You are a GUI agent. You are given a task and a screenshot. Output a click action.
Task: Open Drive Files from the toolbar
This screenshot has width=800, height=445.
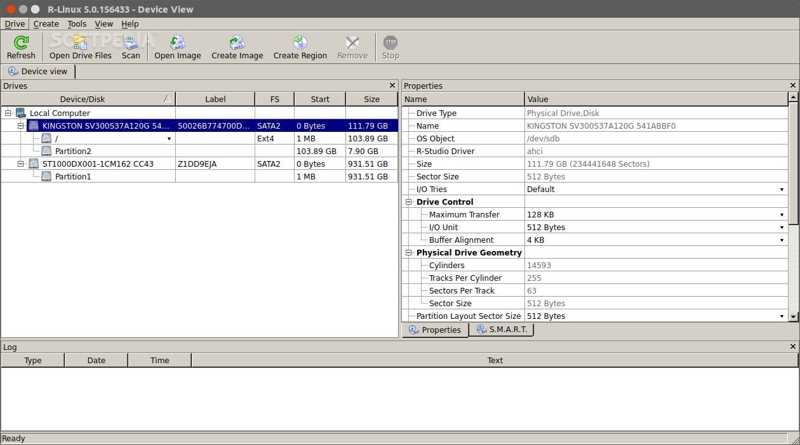pos(80,44)
